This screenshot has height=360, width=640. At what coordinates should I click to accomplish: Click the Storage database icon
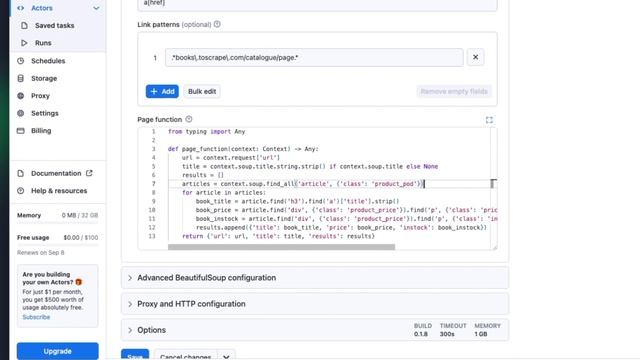pyautogui.click(x=20, y=78)
